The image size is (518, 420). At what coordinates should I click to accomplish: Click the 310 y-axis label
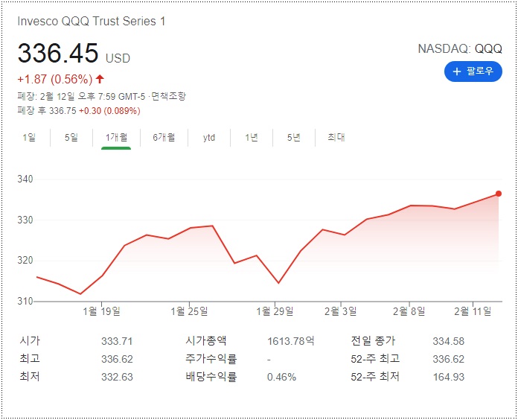tap(25, 301)
